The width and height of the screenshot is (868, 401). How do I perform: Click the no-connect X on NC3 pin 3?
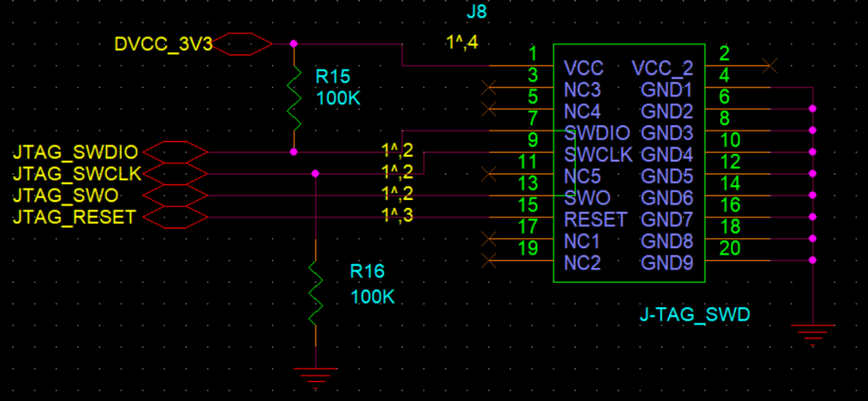pyautogui.click(x=488, y=88)
